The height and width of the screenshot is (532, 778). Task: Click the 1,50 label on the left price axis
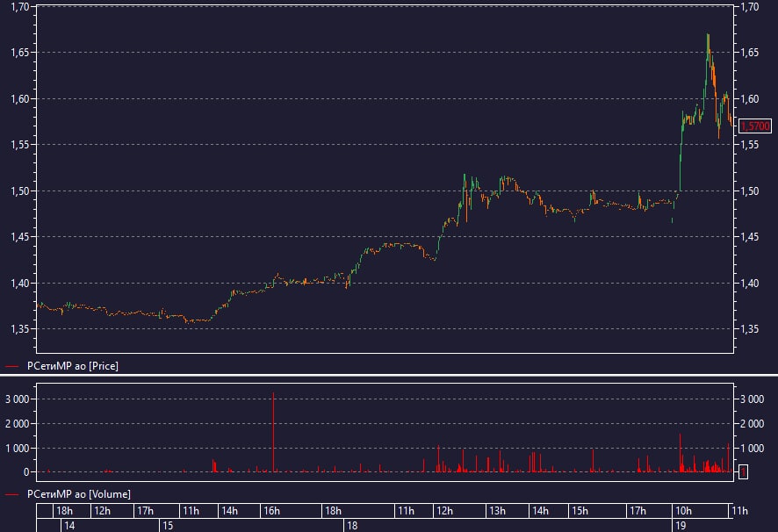click(20, 191)
